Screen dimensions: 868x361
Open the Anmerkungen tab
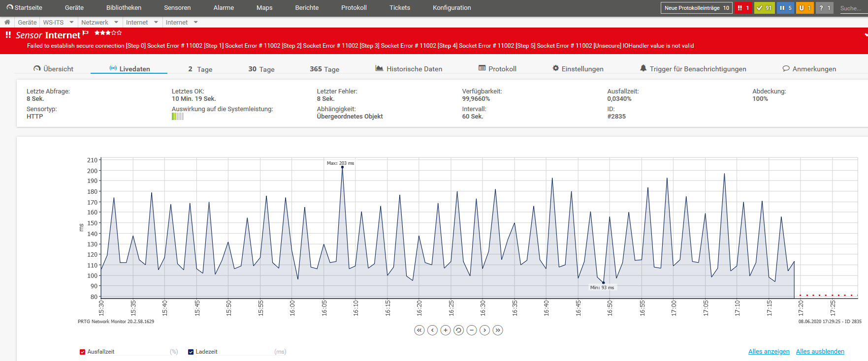pos(809,69)
